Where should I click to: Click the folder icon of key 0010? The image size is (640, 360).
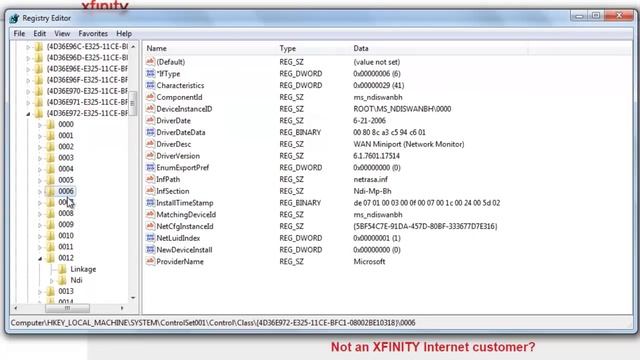51,236
